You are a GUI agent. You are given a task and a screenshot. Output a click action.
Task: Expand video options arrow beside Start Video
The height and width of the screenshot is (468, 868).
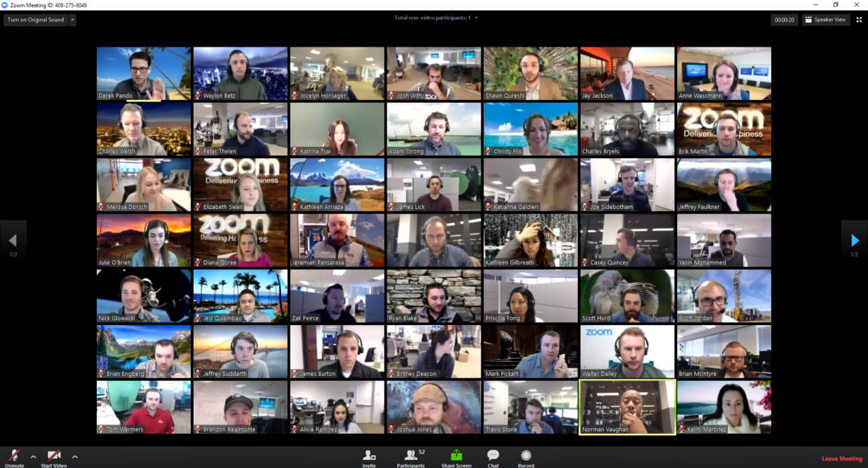tap(75, 457)
